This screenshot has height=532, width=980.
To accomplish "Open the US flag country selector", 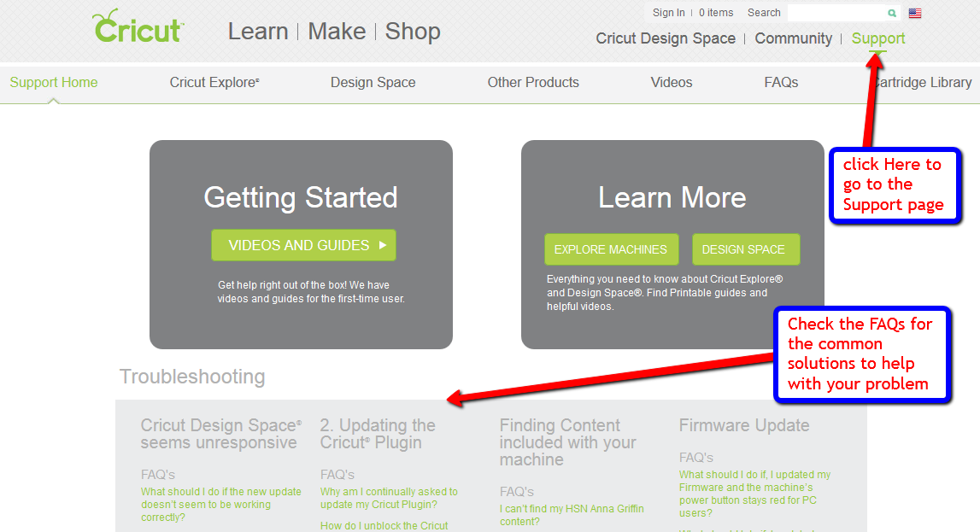I will coord(915,13).
